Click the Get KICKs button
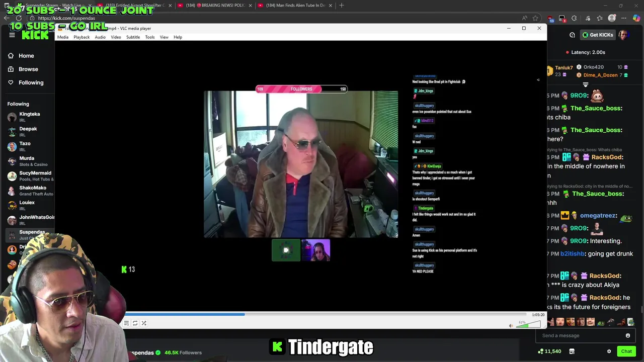This screenshot has width=644, height=362. tap(597, 35)
